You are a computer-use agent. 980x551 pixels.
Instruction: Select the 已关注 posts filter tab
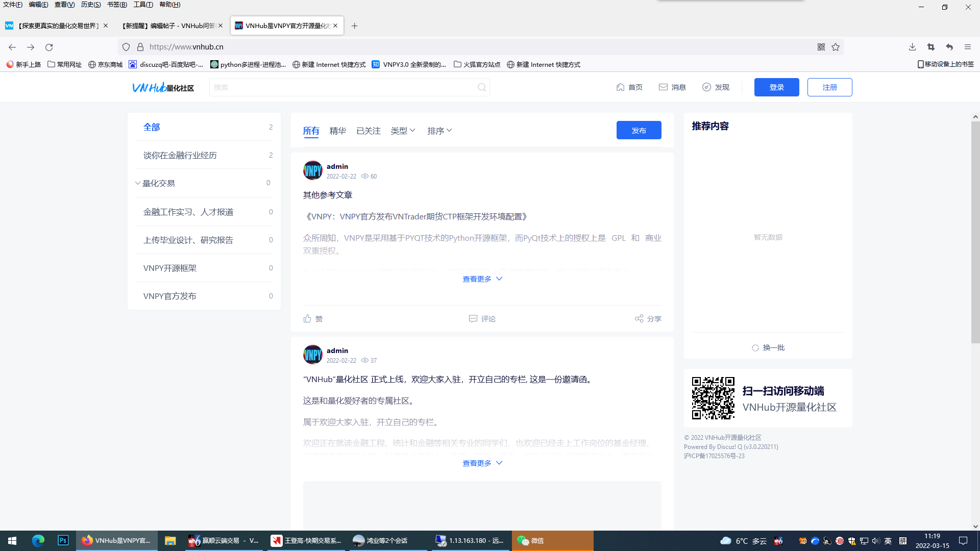pos(369,131)
